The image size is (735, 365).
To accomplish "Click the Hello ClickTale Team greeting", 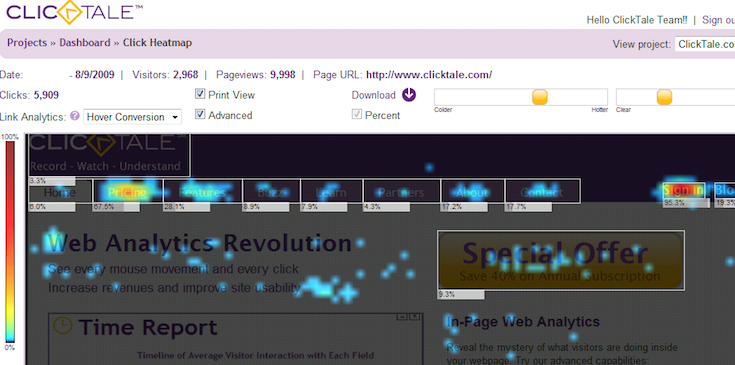I will [x=637, y=20].
